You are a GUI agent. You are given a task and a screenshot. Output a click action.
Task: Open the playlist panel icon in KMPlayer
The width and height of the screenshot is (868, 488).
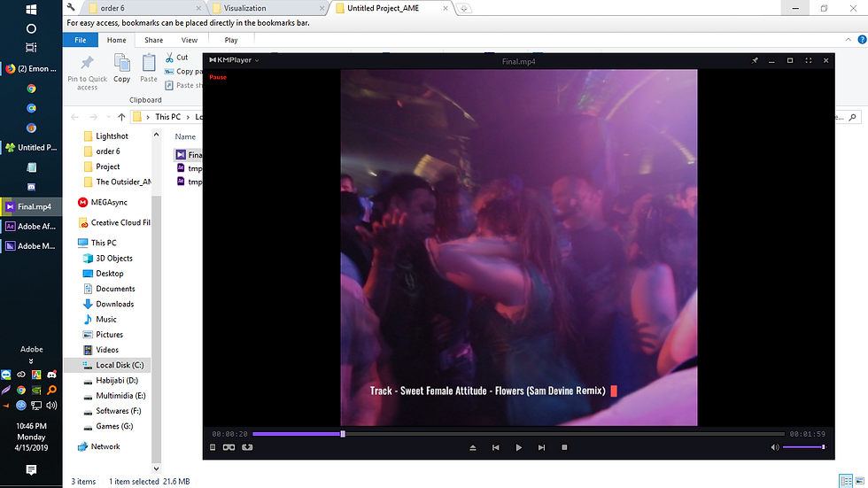tap(213, 447)
